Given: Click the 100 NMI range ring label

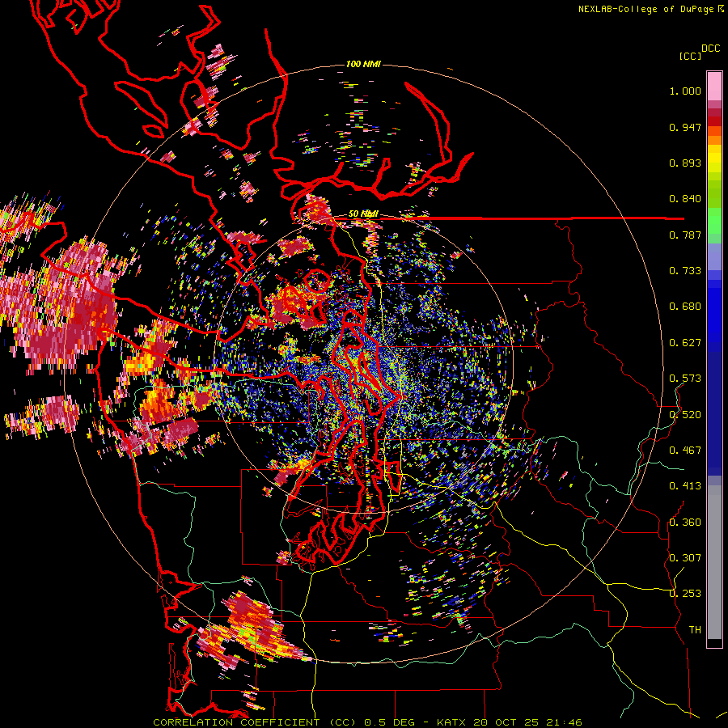Looking at the screenshot, I should 363,64.
